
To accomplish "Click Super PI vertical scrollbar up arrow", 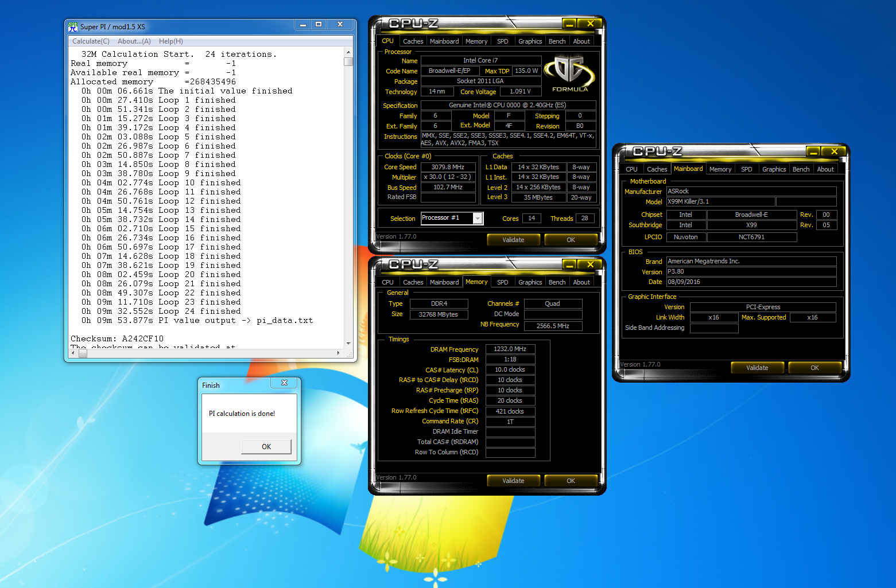I will (348, 52).
